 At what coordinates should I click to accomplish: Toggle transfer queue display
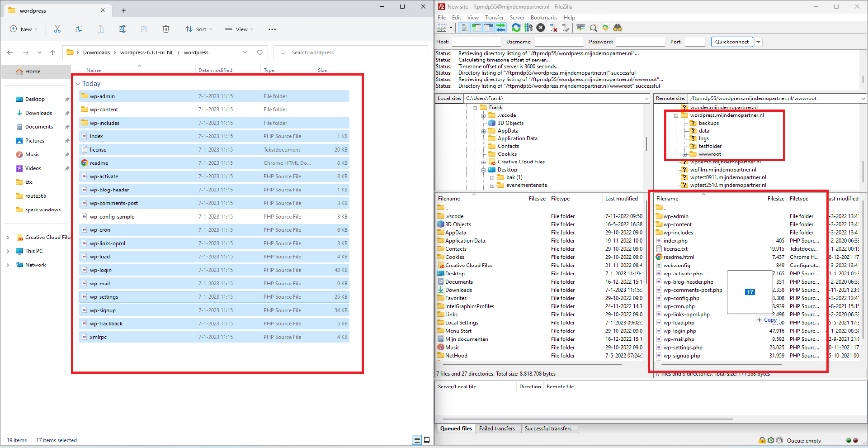[501, 28]
